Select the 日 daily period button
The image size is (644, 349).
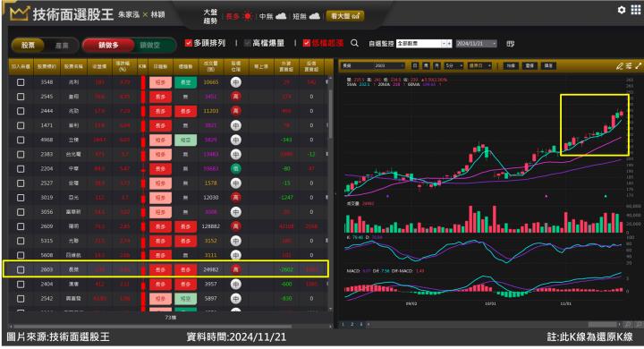[x=415, y=65]
